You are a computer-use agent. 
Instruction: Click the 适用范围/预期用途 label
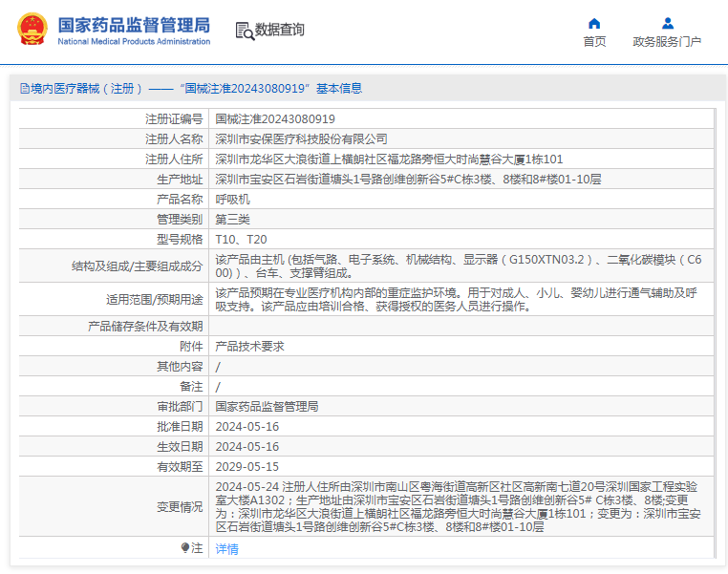[154, 300]
